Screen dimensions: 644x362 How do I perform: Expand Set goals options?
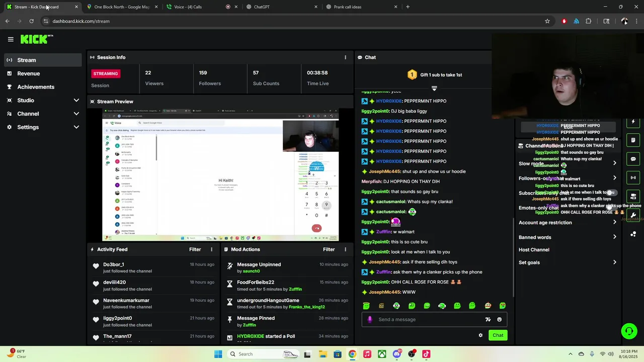tap(614, 262)
